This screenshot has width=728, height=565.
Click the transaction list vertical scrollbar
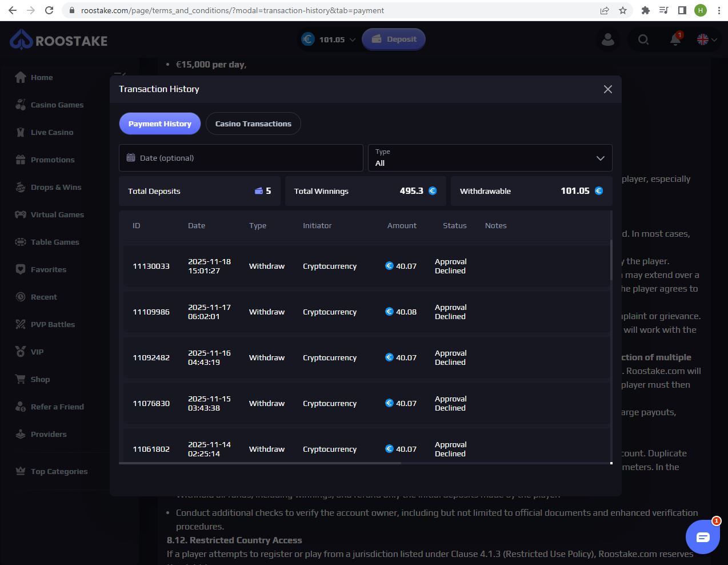611,260
